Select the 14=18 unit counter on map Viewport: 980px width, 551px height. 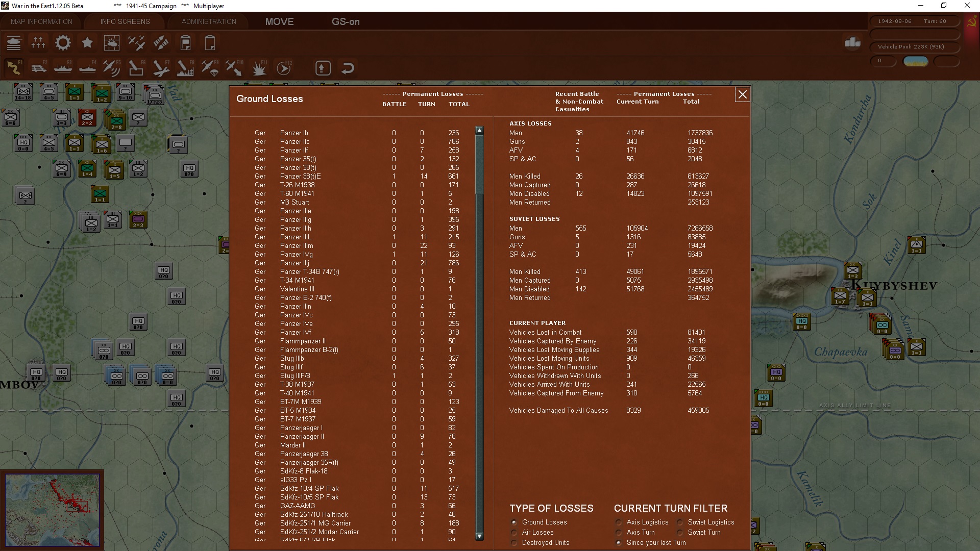[23, 92]
